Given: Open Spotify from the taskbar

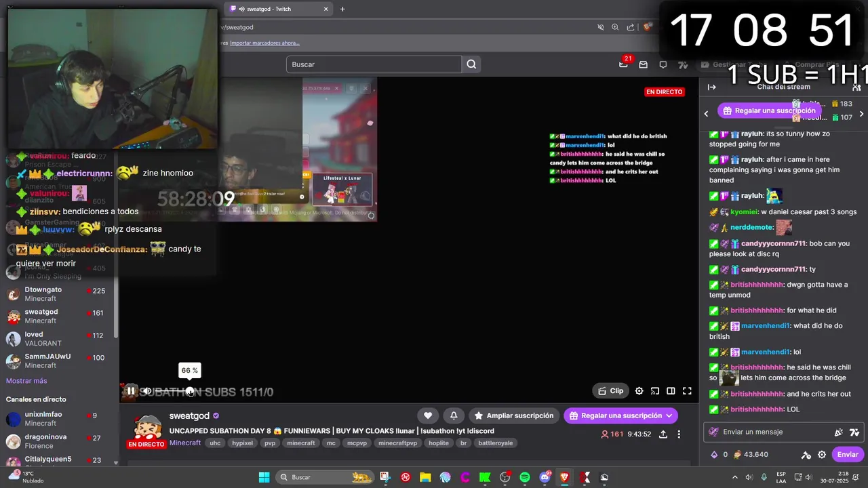Looking at the screenshot, I should (524, 477).
